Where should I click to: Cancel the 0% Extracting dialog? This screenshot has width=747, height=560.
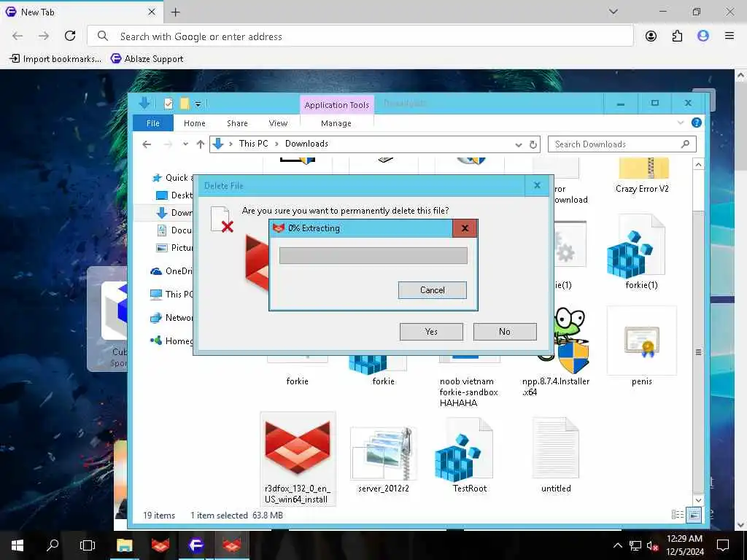[x=432, y=290]
